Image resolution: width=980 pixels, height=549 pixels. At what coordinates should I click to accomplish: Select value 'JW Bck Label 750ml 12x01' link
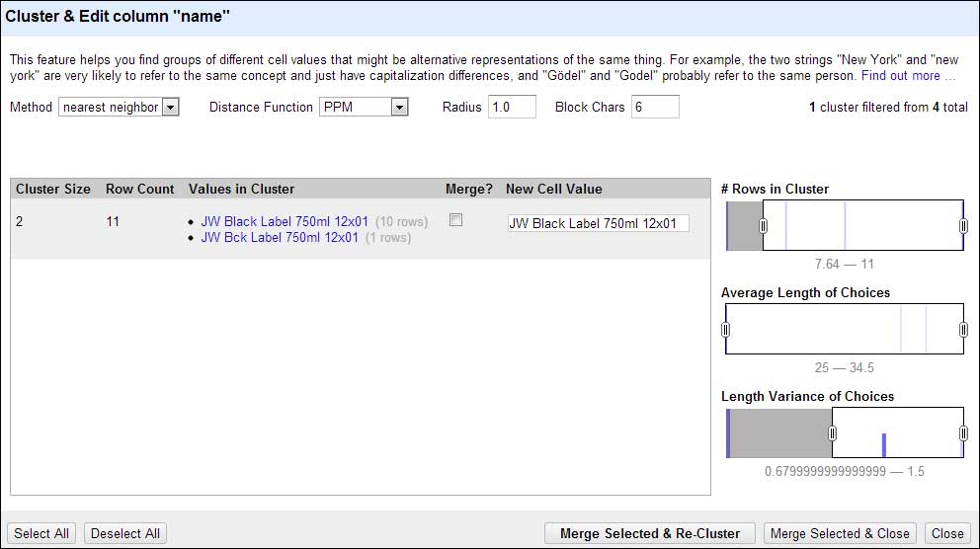click(280, 237)
